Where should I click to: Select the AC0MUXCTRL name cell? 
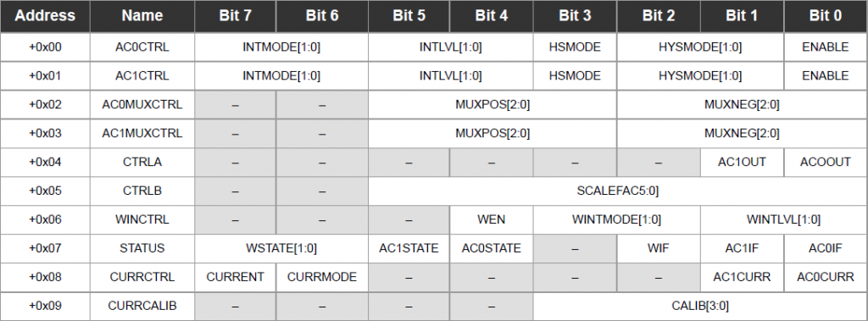[142, 105]
